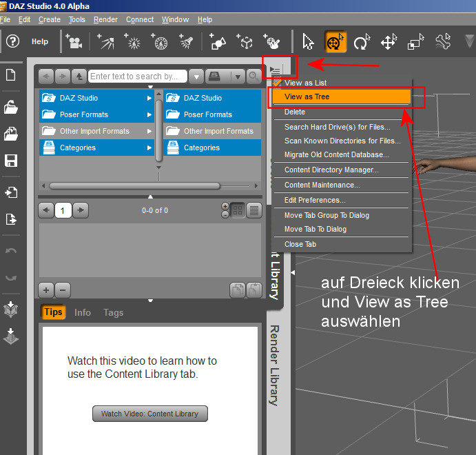
Task: Open the search field dropdown arrow
Action: point(196,77)
